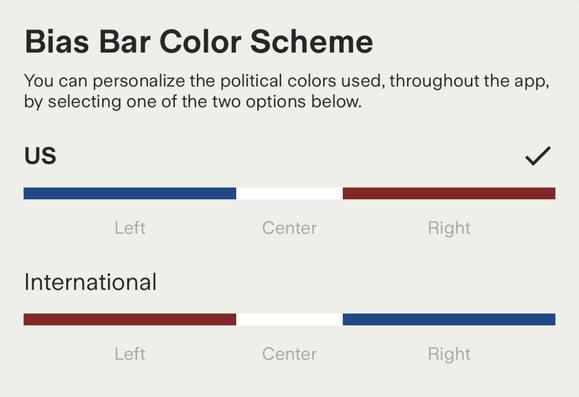This screenshot has width=579, height=397.
Task: Tap the International row label text
Action: click(x=90, y=282)
